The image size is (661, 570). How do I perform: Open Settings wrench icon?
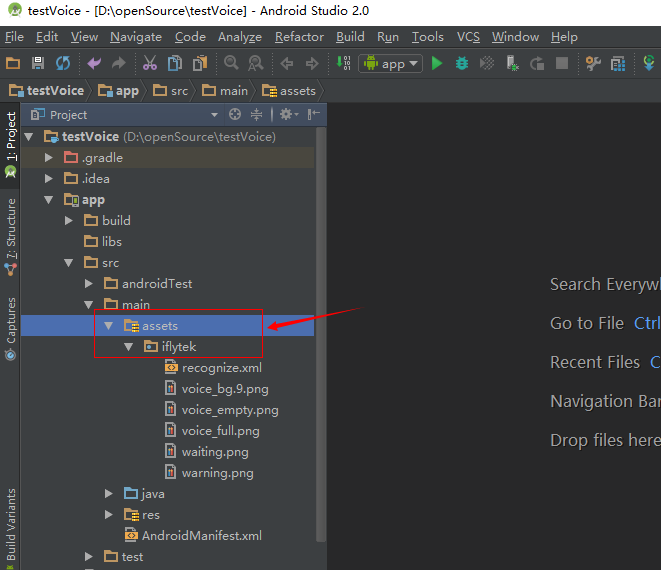coord(593,63)
